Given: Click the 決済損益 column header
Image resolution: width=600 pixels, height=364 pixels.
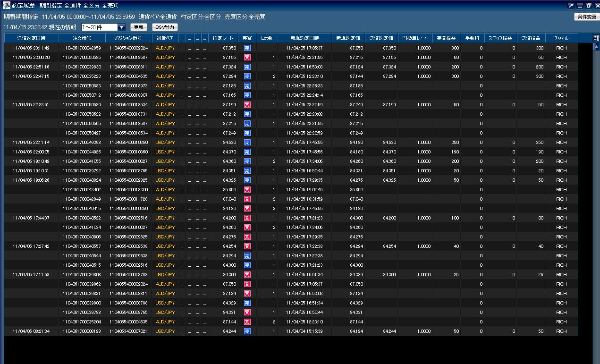Looking at the screenshot, I should (531, 38).
